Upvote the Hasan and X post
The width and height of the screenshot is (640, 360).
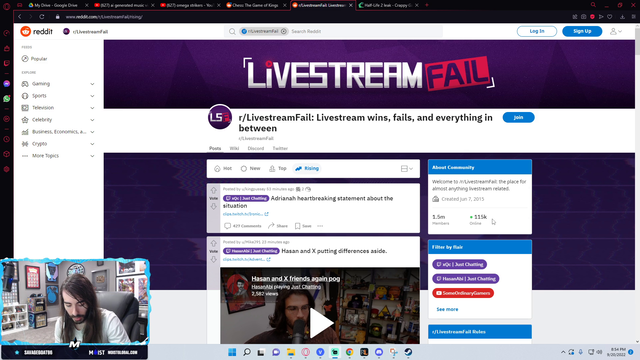(x=213, y=244)
